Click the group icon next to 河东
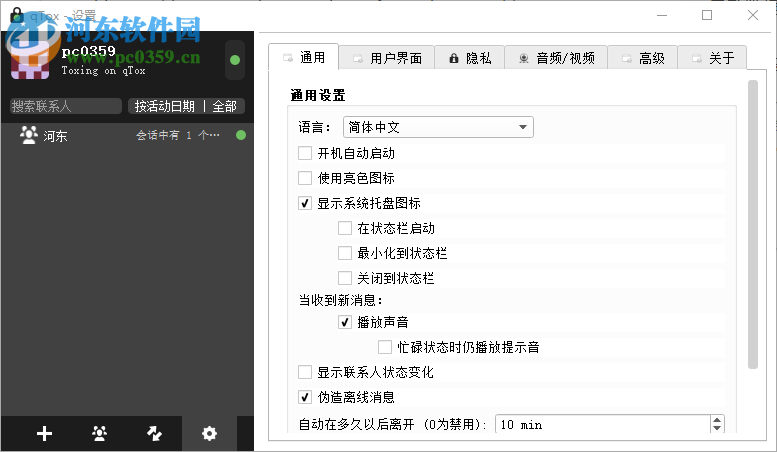777x452 pixels. 29,135
